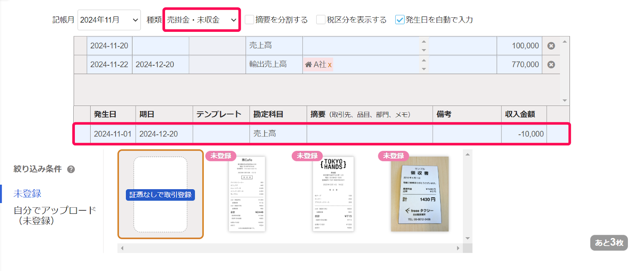Viewport: 644px width, 271px height.
Task: Uncheck 発生日を自動で入力
Action: point(400,20)
